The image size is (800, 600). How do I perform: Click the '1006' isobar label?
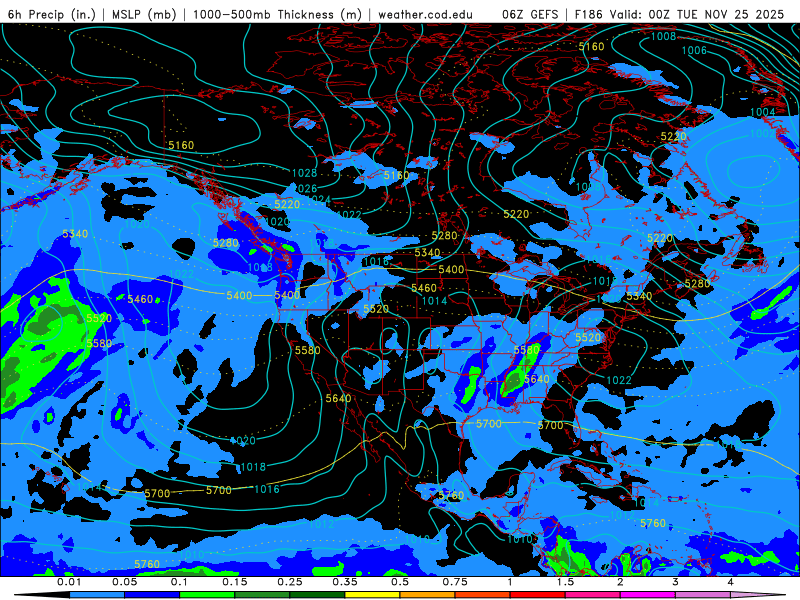pos(694,50)
